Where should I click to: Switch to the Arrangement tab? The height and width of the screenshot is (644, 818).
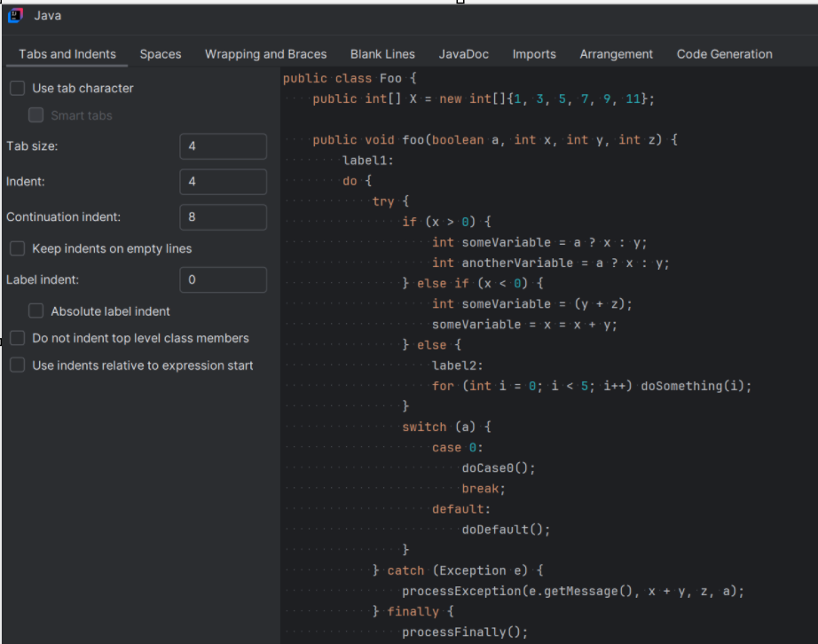(x=616, y=54)
